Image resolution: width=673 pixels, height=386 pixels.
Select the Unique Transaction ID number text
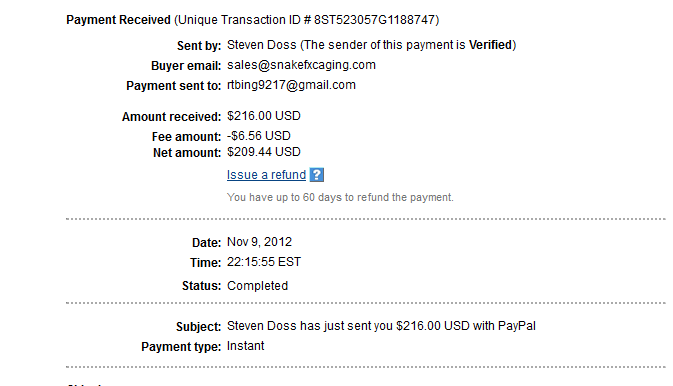coord(375,20)
